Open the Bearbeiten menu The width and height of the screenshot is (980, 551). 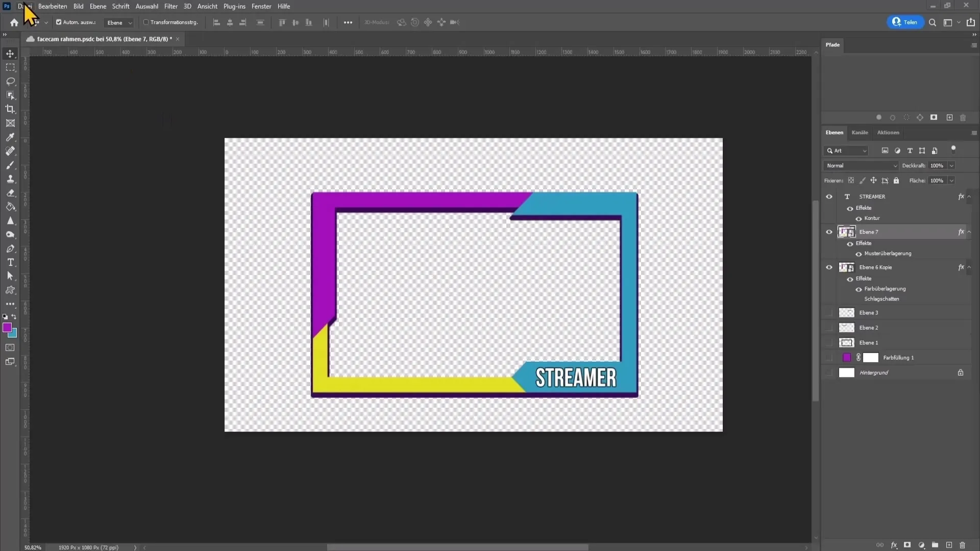(x=53, y=6)
